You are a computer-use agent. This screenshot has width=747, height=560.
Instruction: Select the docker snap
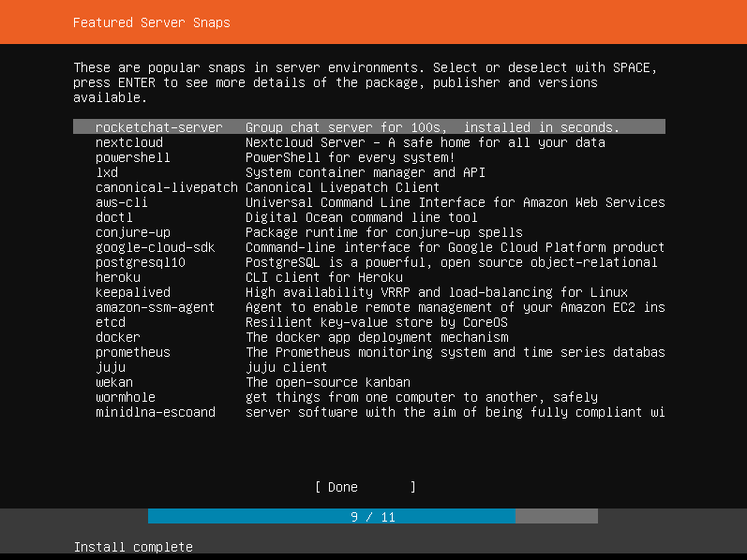click(369, 337)
